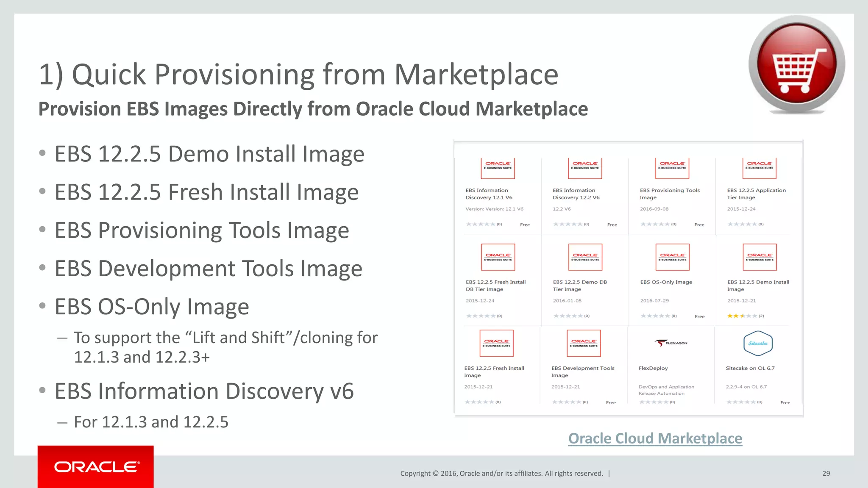Open 'EBS 12.2.5 Demo DB Tier Image' card title

580,286
